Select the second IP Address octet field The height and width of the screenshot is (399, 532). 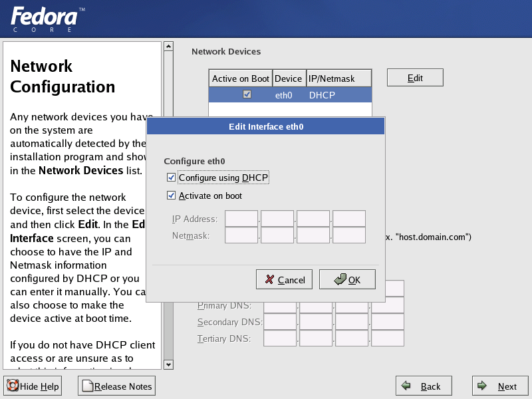point(277,219)
